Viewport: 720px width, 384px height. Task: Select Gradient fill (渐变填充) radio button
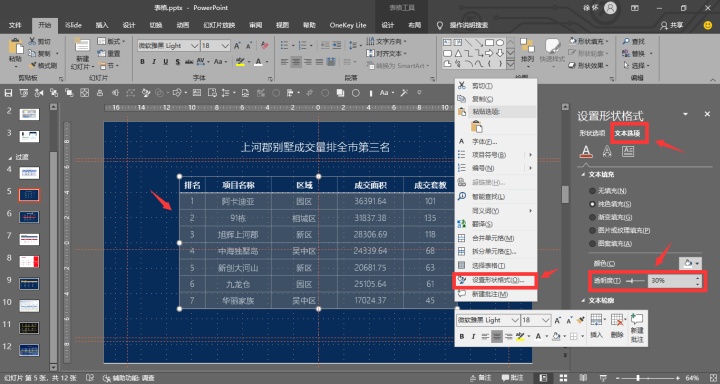592,217
